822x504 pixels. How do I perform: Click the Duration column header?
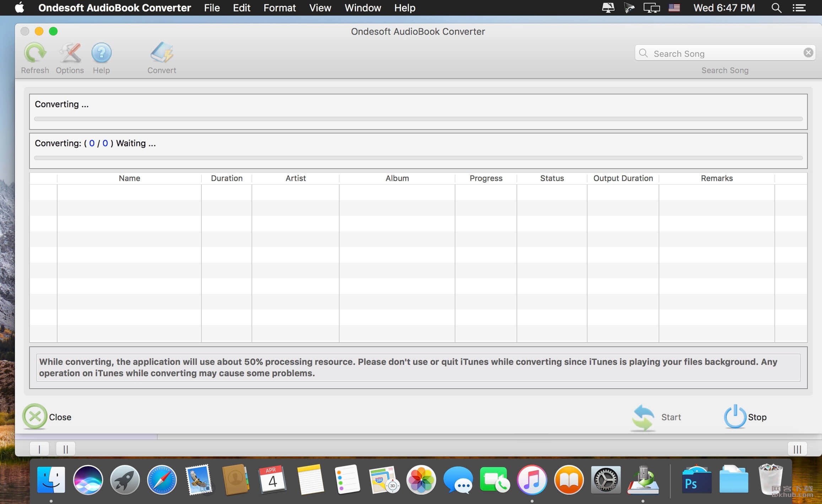(x=227, y=178)
